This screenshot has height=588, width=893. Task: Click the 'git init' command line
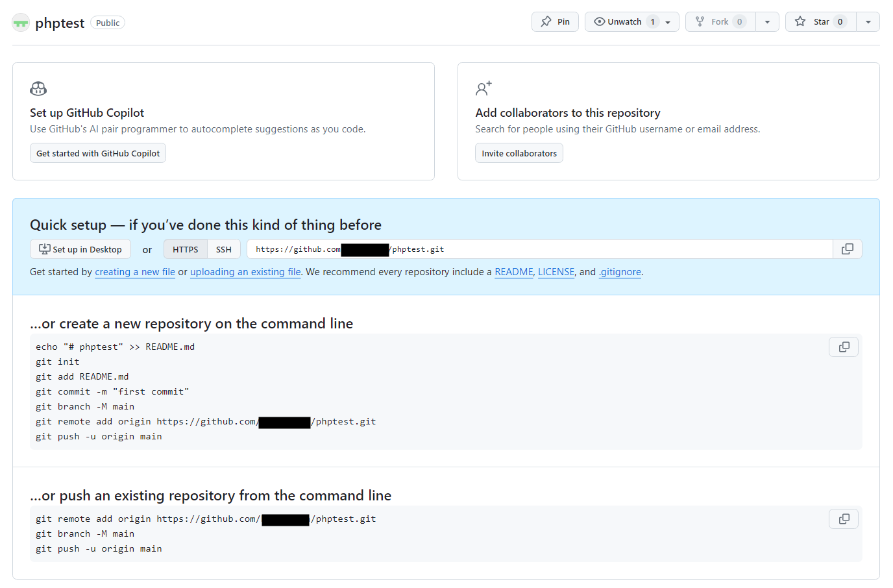pyautogui.click(x=58, y=361)
